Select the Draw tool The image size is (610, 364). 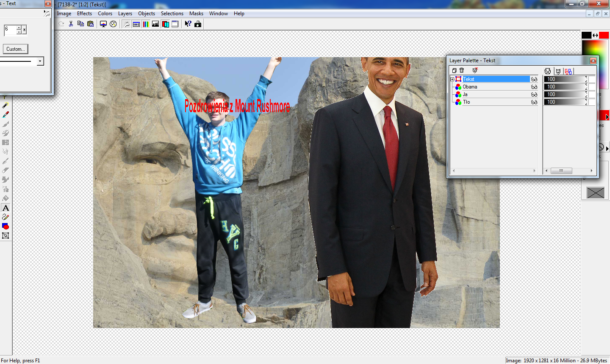tap(6, 217)
